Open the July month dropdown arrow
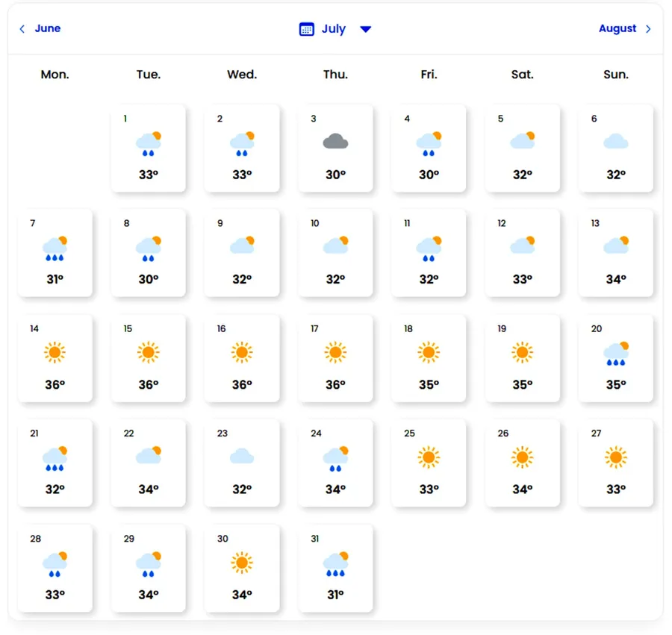Image resolution: width=672 pixels, height=635 pixels. click(x=365, y=29)
